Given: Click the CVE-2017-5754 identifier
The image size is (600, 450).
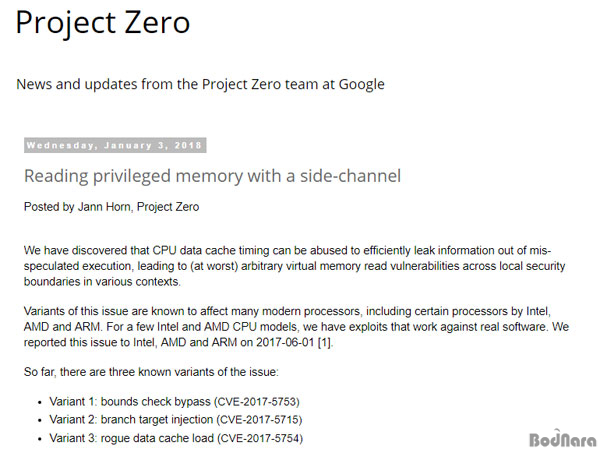Looking at the screenshot, I should (260, 438).
